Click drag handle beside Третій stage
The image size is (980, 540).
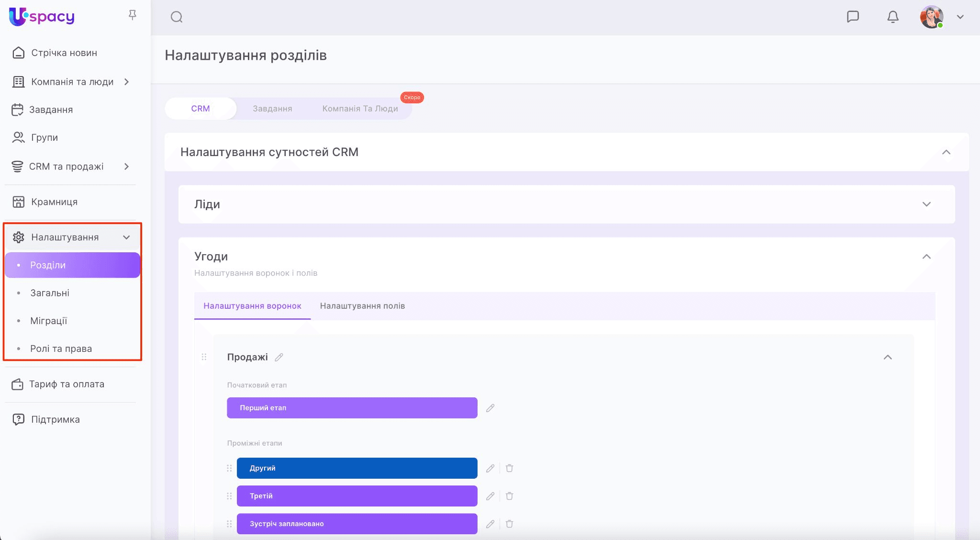229,496
